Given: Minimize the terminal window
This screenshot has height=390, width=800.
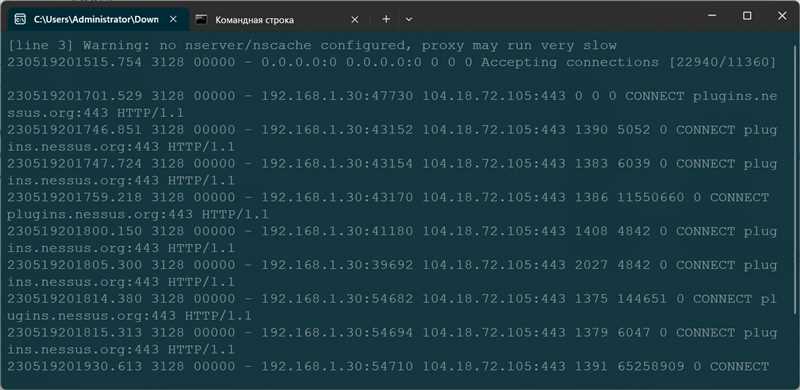Looking at the screenshot, I should (712, 16).
